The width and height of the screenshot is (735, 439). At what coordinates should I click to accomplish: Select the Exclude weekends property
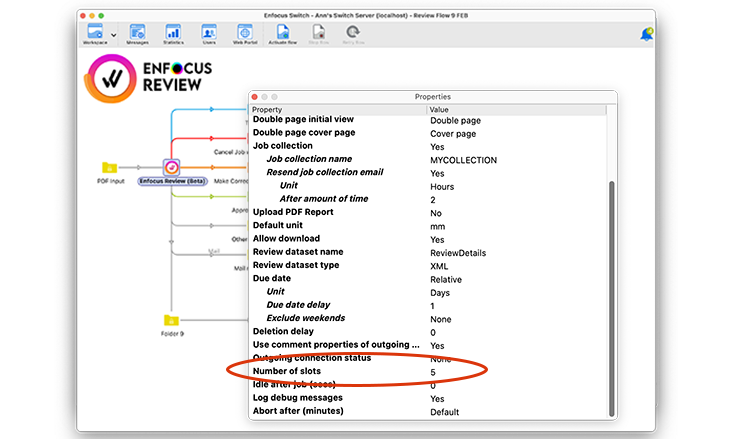coord(306,318)
